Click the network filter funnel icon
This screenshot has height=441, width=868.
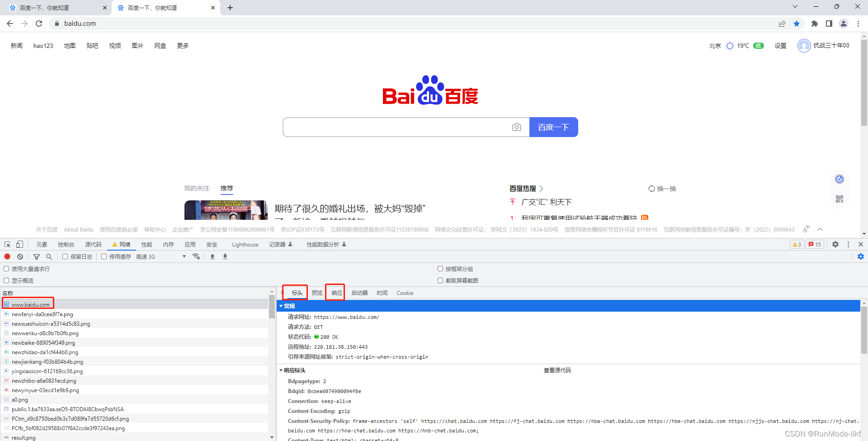click(x=37, y=256)
